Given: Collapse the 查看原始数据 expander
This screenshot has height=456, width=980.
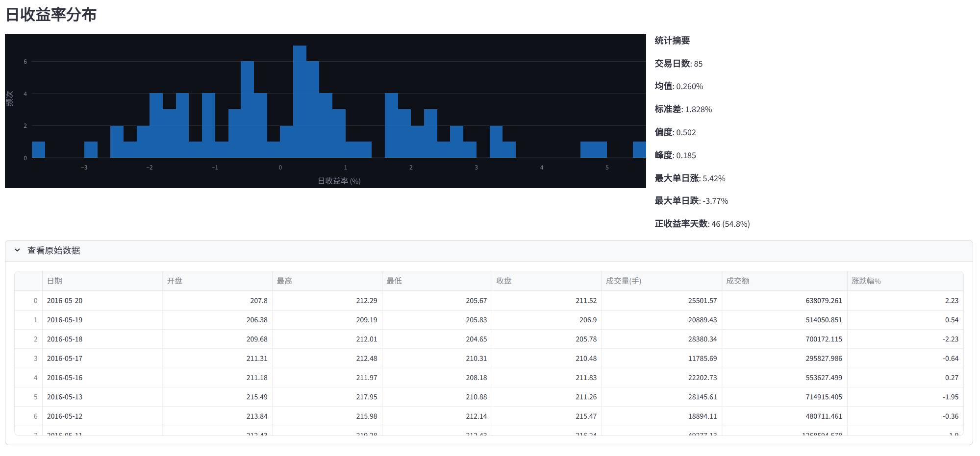Looking at the screenshot, I should (54, 250).
